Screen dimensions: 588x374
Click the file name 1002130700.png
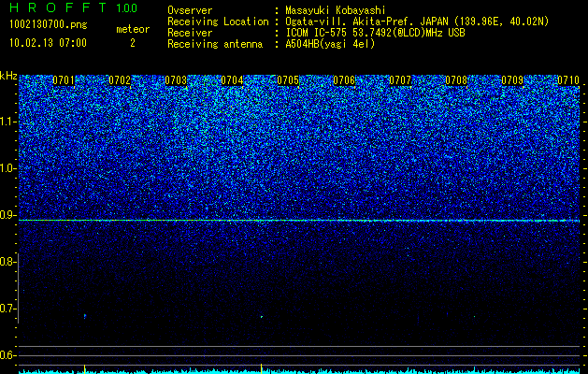48,25
